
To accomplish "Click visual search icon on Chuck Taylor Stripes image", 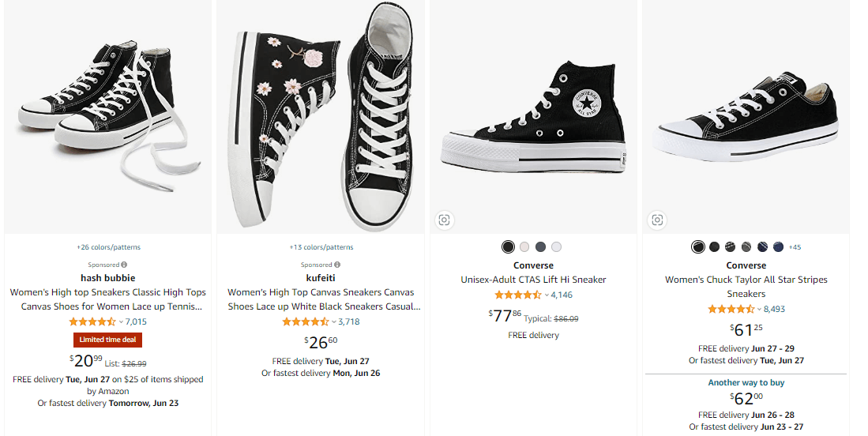I will 657,220.
